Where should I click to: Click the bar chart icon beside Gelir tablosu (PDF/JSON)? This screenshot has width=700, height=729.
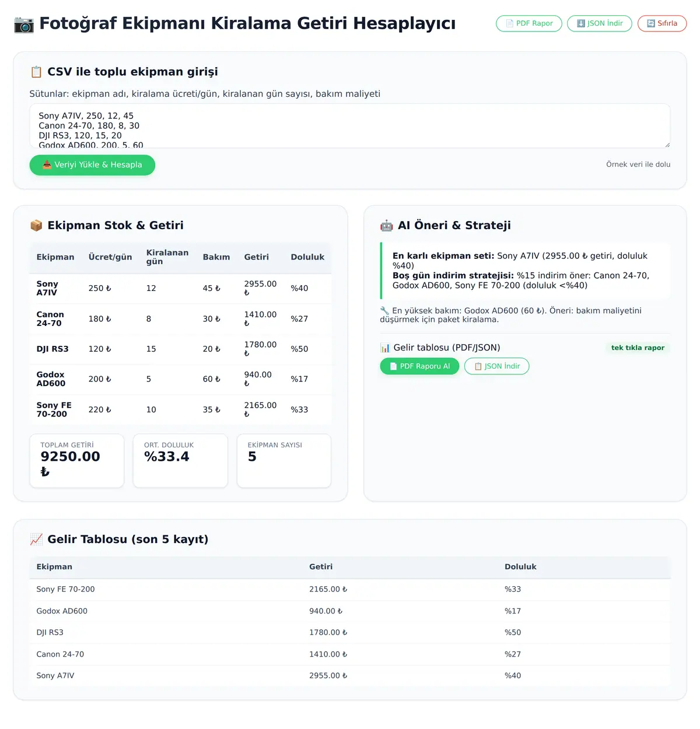tap(385, 348)
